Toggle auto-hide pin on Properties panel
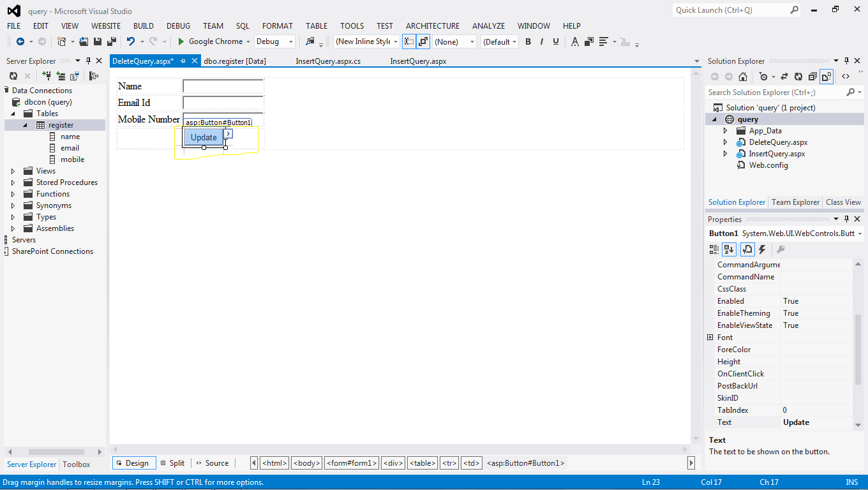This screenshot has width=868, height=490. pos(846,219)
